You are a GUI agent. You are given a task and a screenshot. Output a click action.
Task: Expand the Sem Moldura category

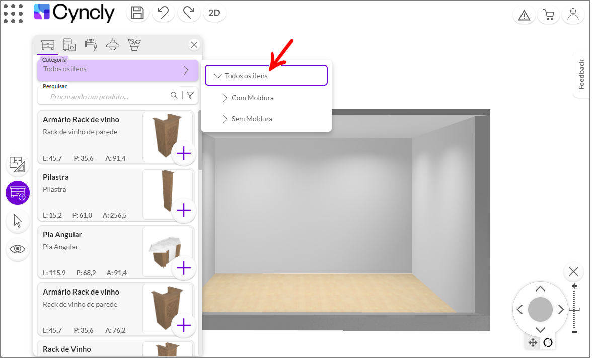225,119
